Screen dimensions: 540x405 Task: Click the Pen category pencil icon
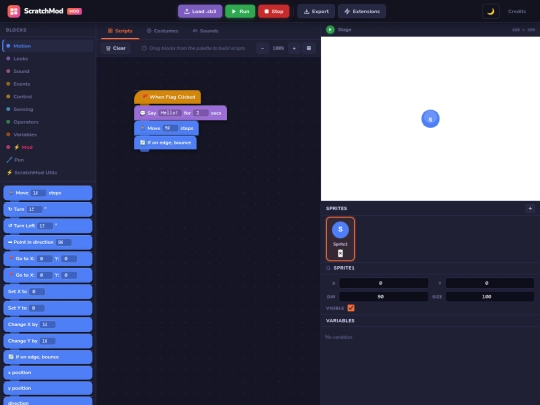click(x=9, y=160)
